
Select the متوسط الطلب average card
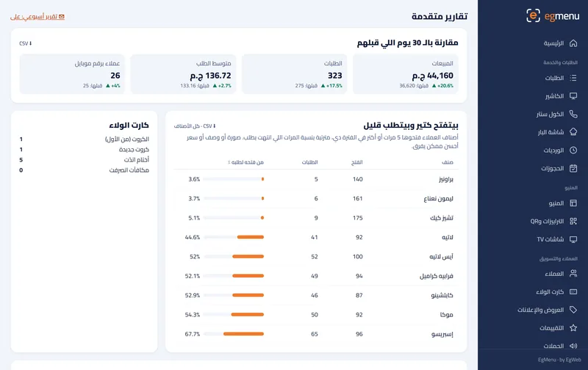coord(183,74)
